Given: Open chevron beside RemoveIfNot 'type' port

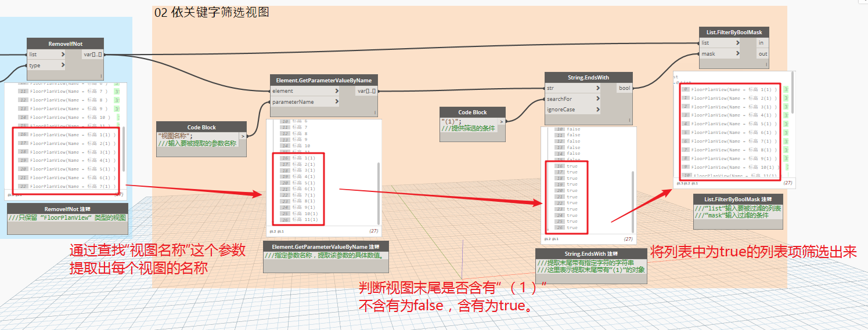Looking at the screenshot, I should pyautogui.click(x=62, y=66).
